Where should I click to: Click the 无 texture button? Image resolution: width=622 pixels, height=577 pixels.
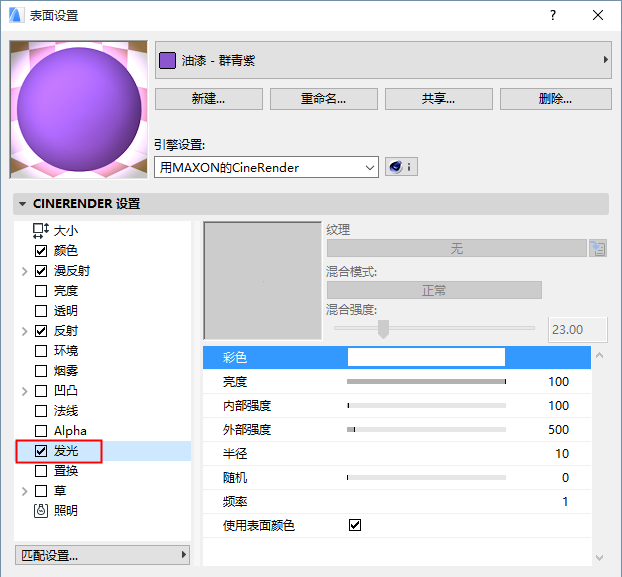(457, 248)
